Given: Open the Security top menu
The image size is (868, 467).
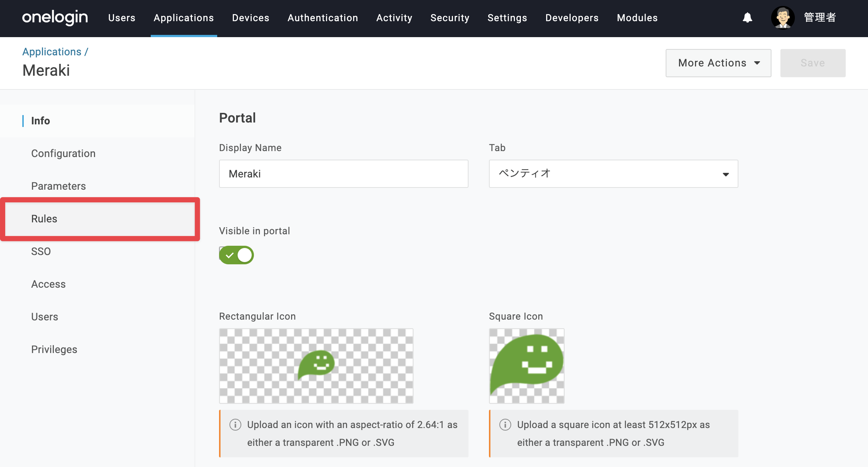Looking at the screenshot, I should 450,18.
